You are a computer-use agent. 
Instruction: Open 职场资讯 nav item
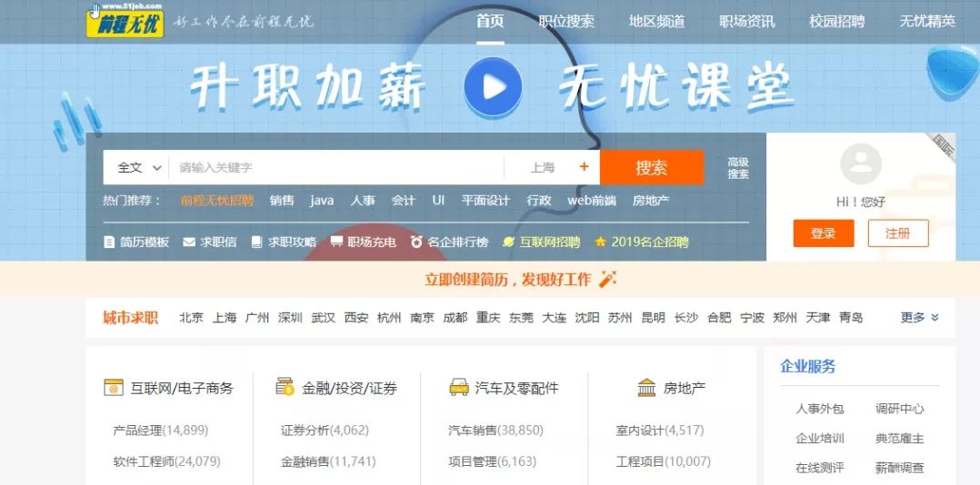coord(747,21)
